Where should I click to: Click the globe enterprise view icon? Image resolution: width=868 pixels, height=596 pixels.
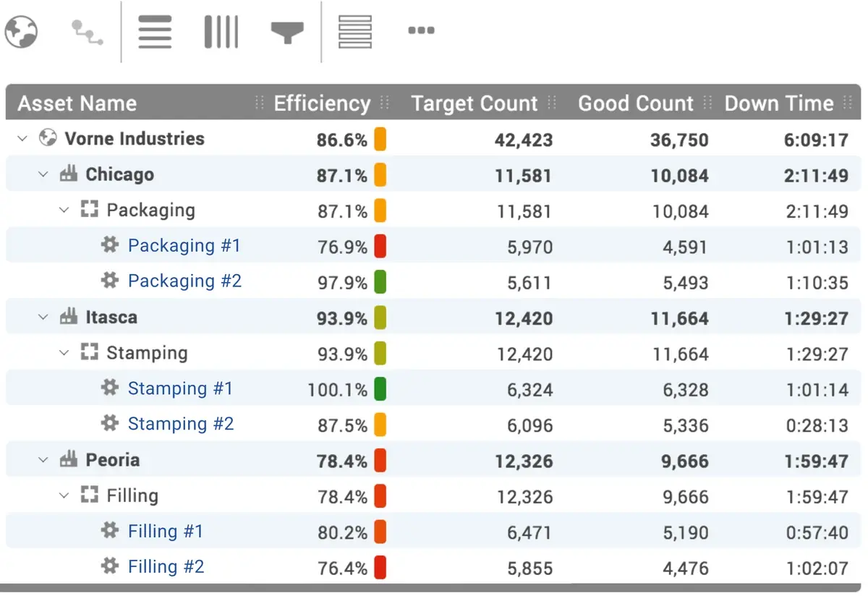[x=21, y=31]
